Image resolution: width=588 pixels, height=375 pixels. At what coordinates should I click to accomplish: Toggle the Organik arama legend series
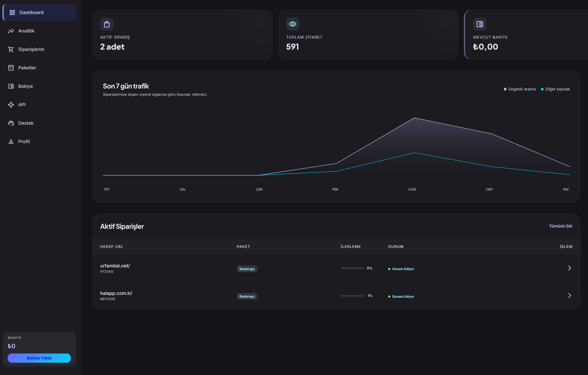pos(520,89)
